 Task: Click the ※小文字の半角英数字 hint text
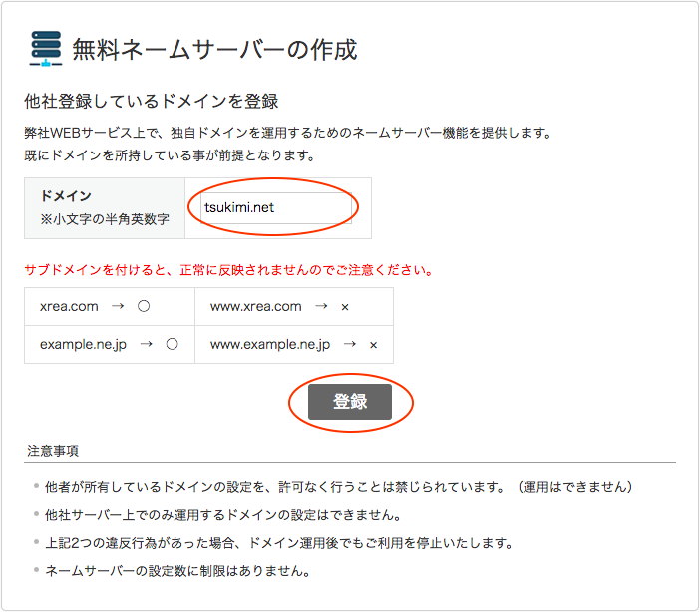(x=105, y=219)
